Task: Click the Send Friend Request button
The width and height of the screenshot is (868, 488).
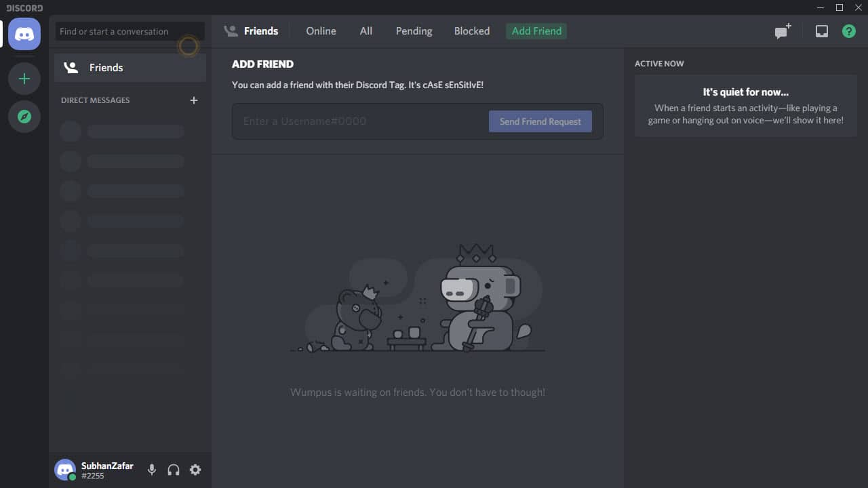Action: (540, 121)
